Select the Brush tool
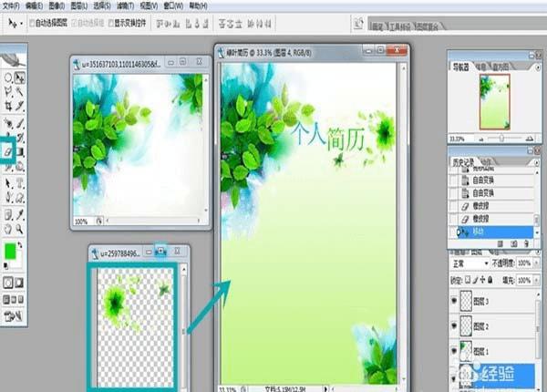 tap(20, 123)
